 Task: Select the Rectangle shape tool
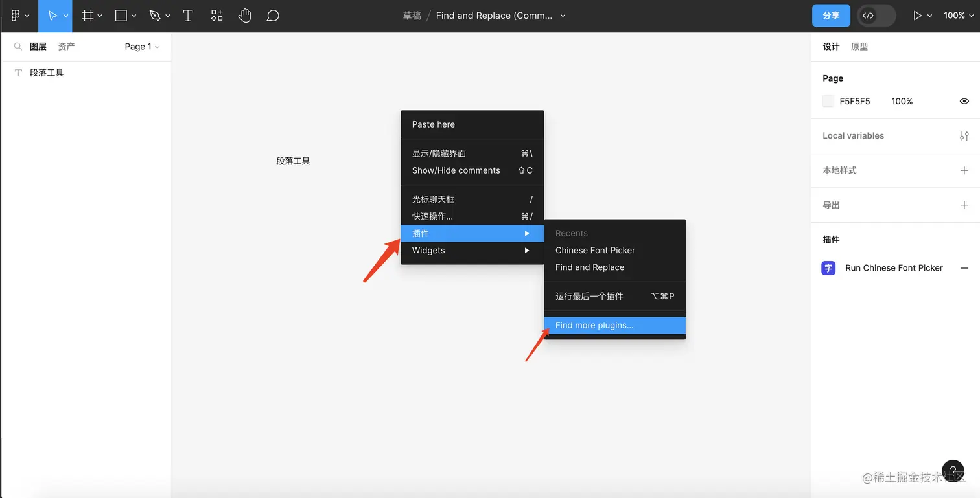point(121,16)
